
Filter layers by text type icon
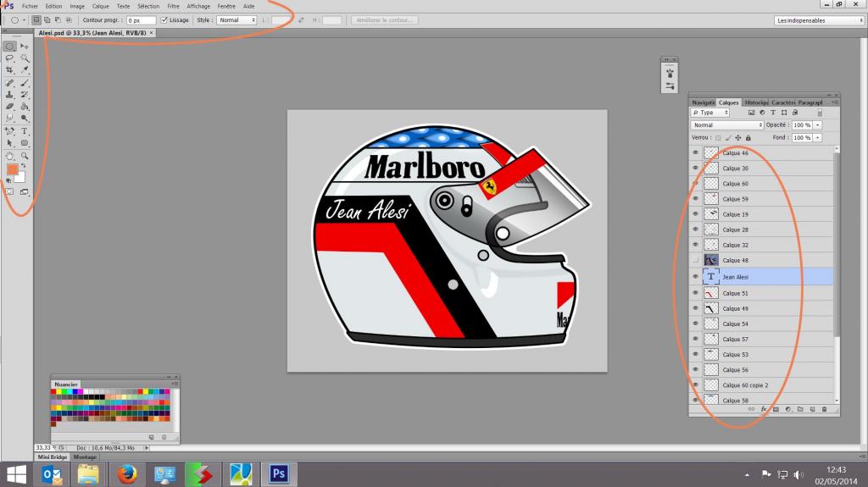(x=773, y=113)
